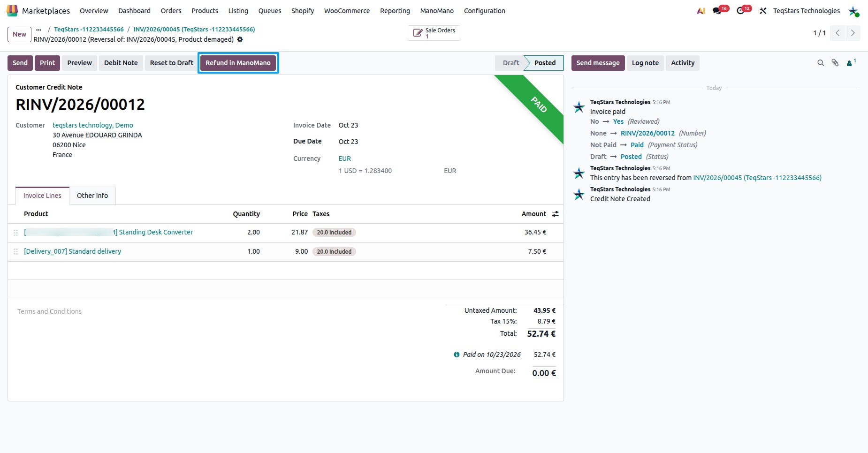Click the debug tools wrench icon

(763, 11)
